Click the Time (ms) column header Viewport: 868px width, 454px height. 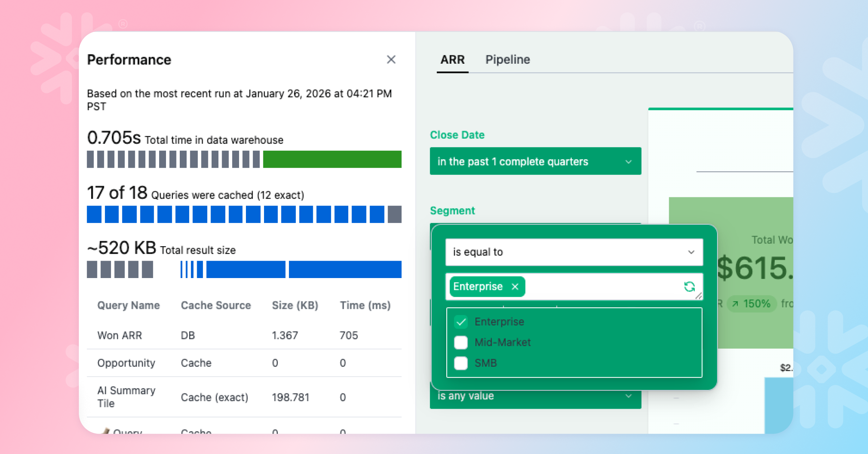(x=365, y=306)
